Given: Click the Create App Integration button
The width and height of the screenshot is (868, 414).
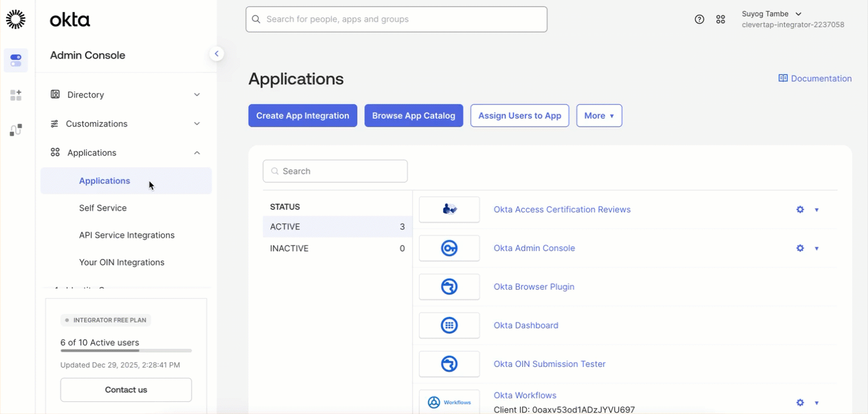Looking at the screenshot, I should [x=302, y=115].
